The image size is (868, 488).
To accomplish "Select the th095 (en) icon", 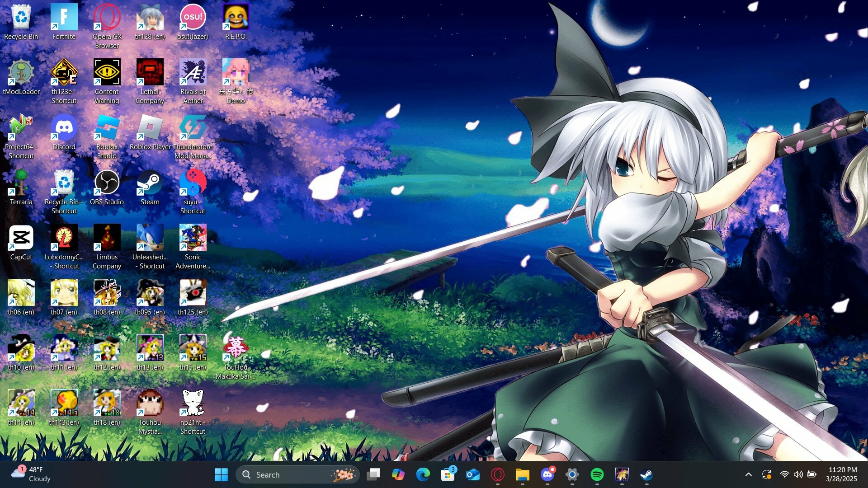I will tap(150, 297).
